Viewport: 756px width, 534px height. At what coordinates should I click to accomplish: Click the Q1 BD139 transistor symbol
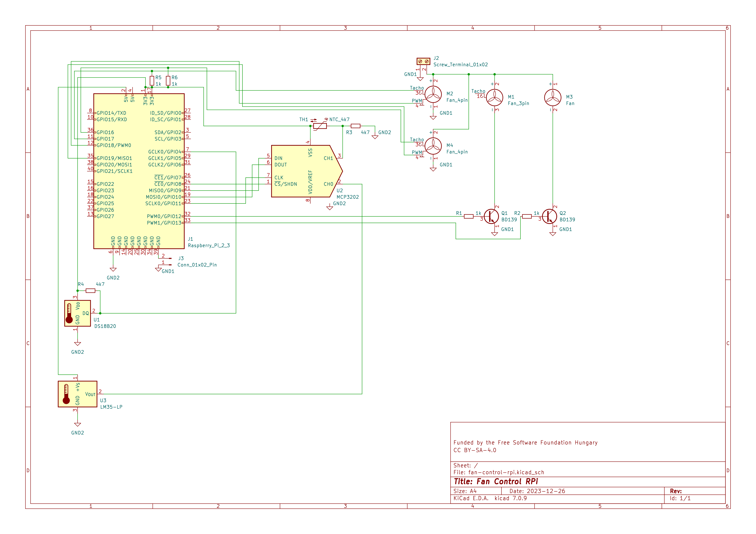[491, 216]
